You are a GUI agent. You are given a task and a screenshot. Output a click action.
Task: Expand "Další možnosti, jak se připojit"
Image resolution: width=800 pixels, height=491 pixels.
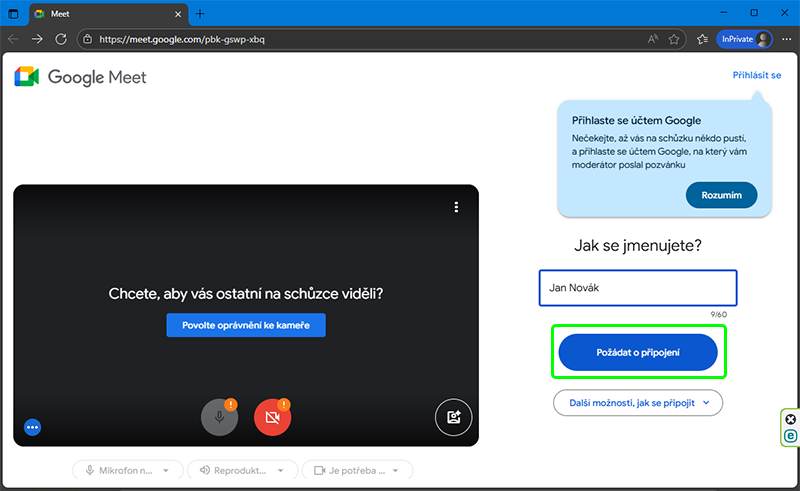637,402
